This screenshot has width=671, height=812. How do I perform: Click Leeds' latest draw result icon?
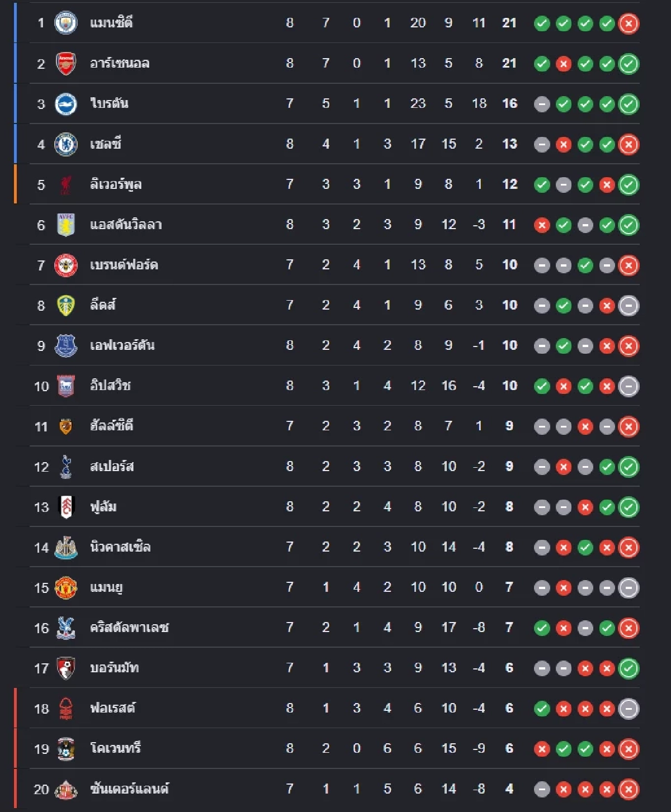629,306
